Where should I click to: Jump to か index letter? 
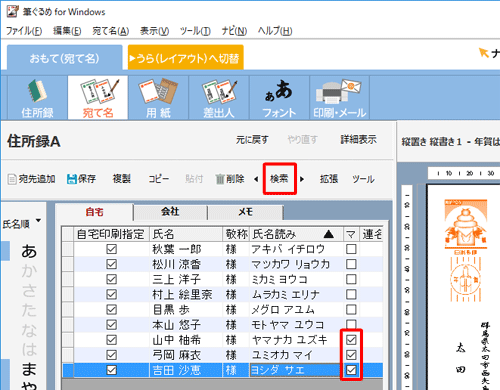coord(29,271)
